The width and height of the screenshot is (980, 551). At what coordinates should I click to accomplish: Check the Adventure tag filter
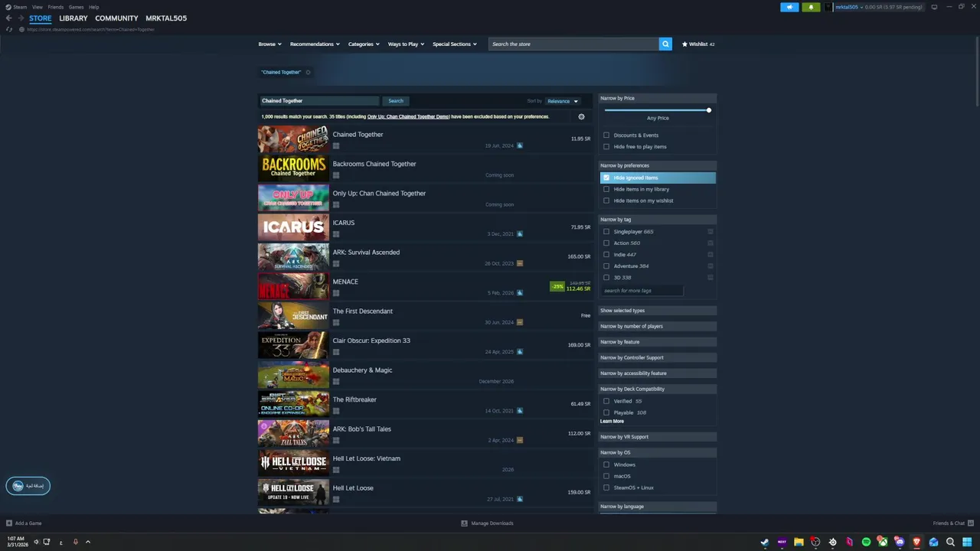(x=606, y=266)
